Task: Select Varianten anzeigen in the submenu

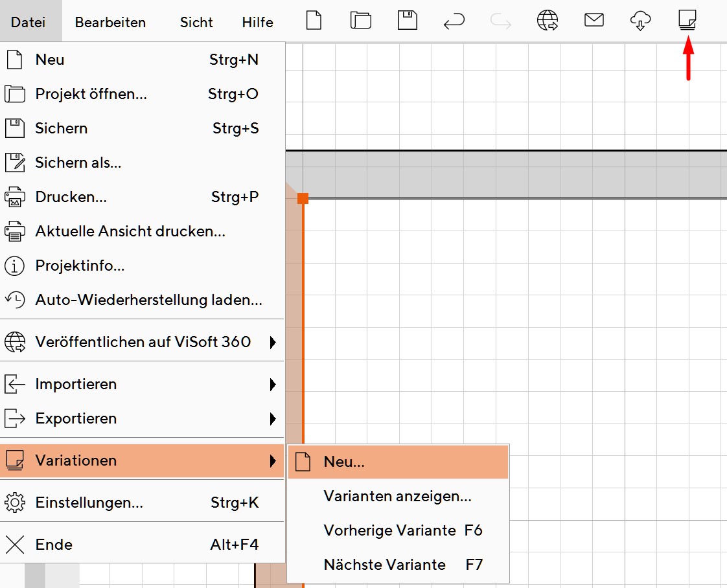Action: [396, 496]
